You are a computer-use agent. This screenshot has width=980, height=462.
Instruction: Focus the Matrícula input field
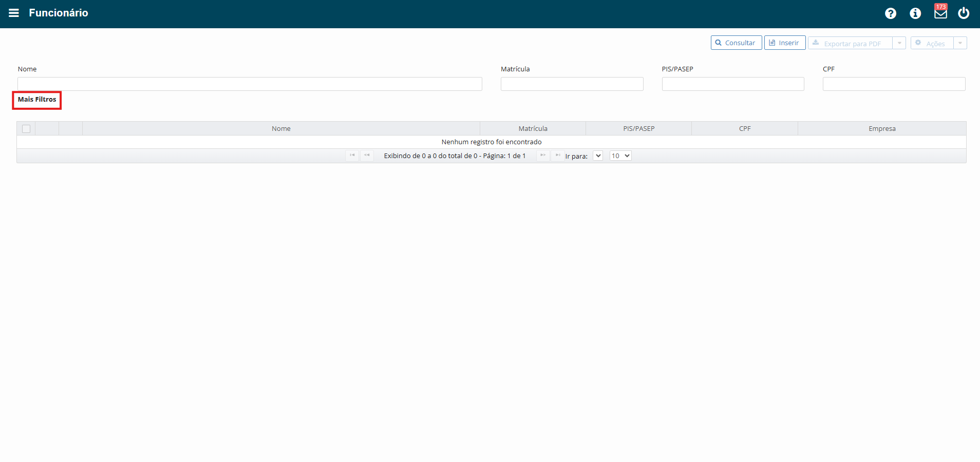click(x=572, y=84)
